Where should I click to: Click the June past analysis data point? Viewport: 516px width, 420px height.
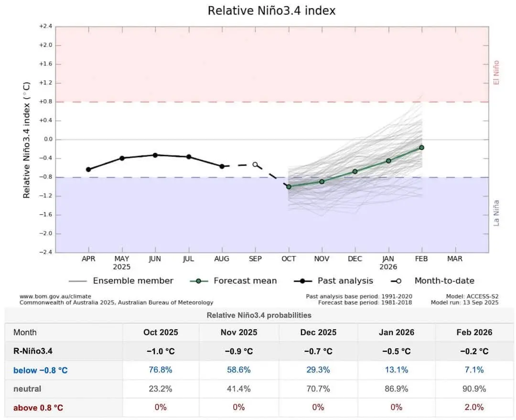click(x=155, y=154)
